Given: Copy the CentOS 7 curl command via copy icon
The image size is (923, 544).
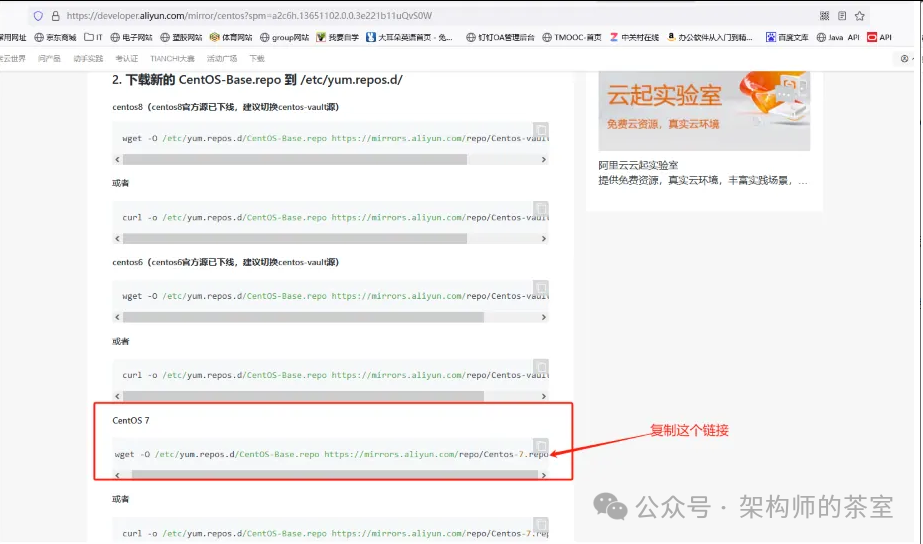Looking at the screenshot, I should tap(540, 525).
